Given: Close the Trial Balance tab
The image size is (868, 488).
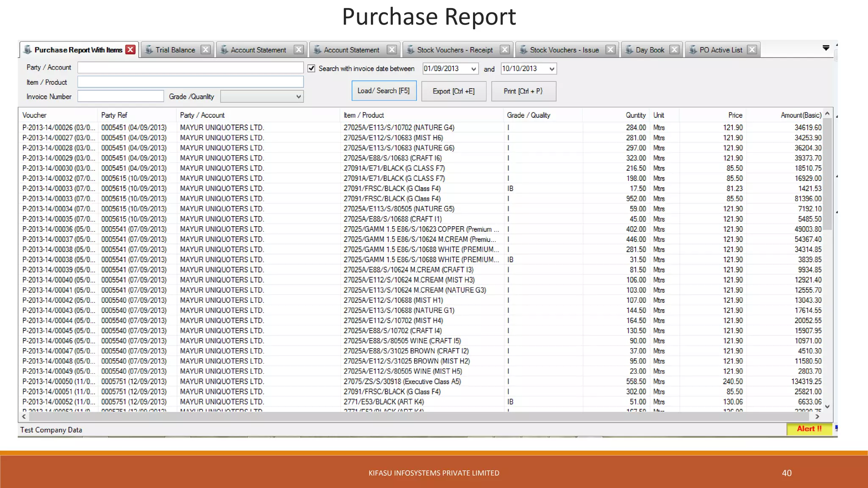Looking at the screenshot, I should (206, 50).
